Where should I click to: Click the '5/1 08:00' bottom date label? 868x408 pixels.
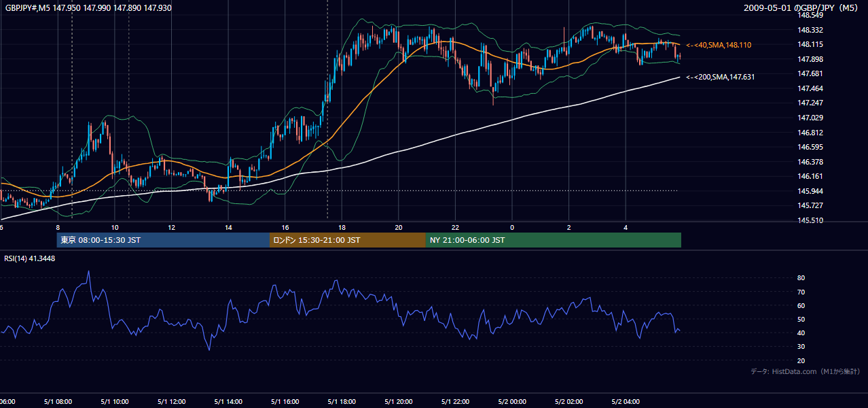point(57,401)
